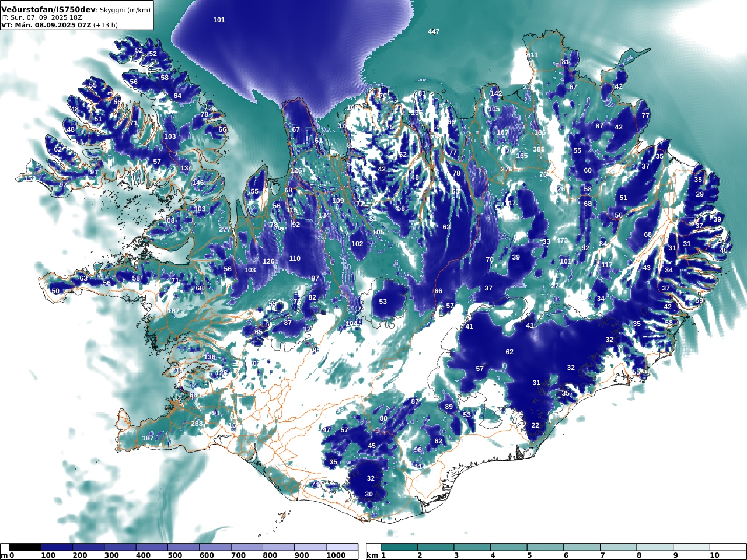
Task: Click the 70 visibility value on map
Action: tap(490, 260)
